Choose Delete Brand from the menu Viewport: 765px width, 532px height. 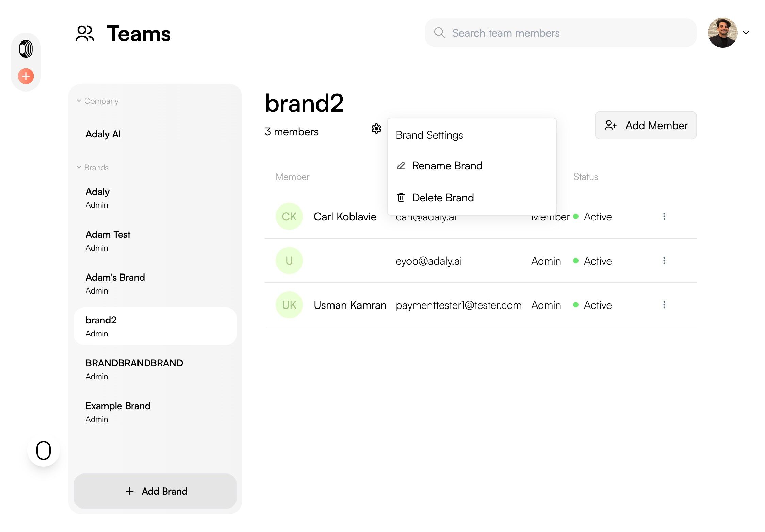click(442, 198)
